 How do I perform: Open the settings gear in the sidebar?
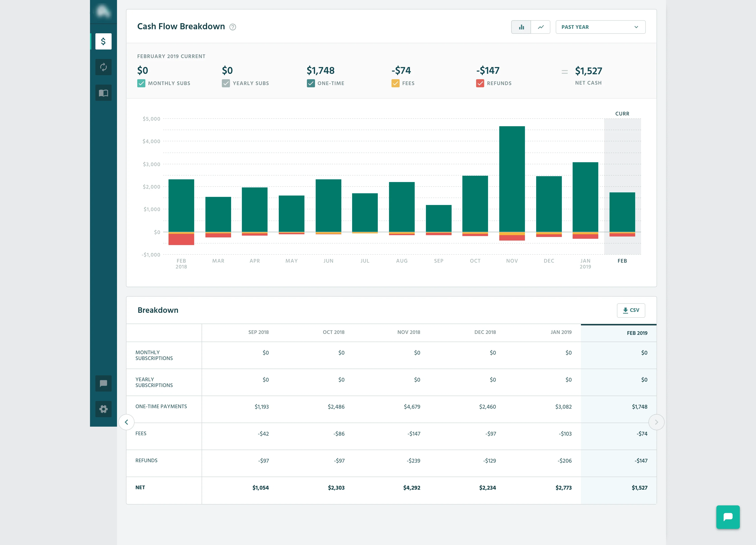[103, 409]
